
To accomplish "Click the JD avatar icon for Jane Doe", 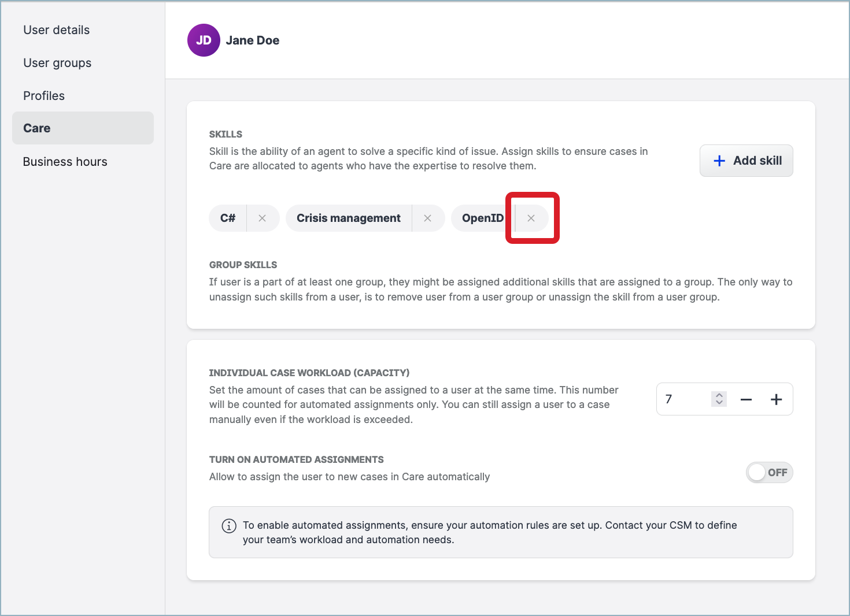I will [x=203, y=40].
